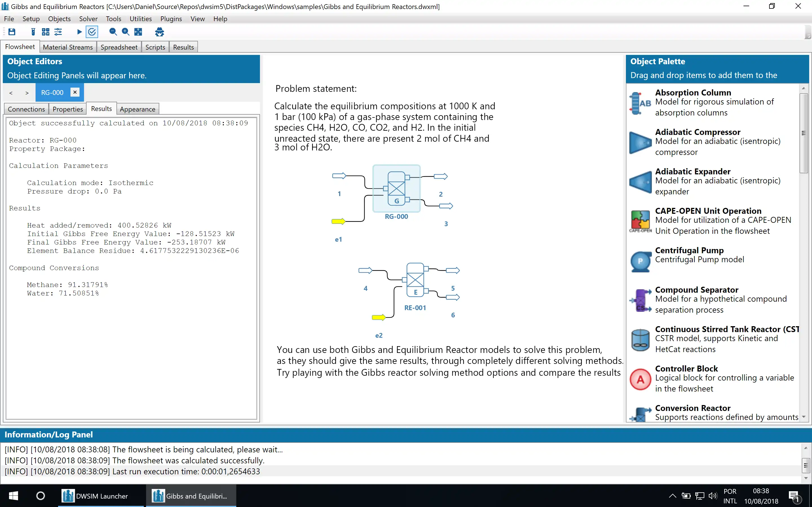Click the Absorption Column tool icon
This screenshot has width=812, height=507.
point(639,102)
